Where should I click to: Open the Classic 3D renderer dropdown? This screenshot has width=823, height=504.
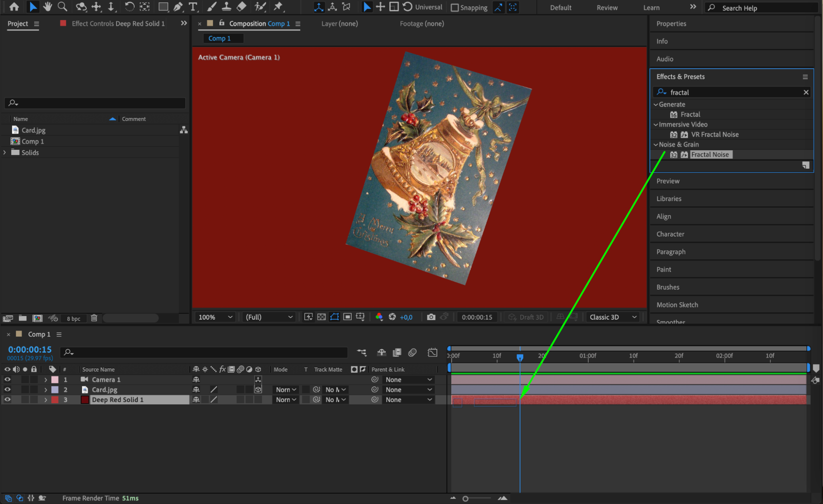(613, 317)
